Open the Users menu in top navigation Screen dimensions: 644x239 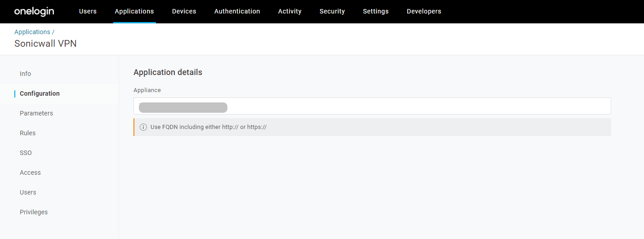[x=88, y=12]
